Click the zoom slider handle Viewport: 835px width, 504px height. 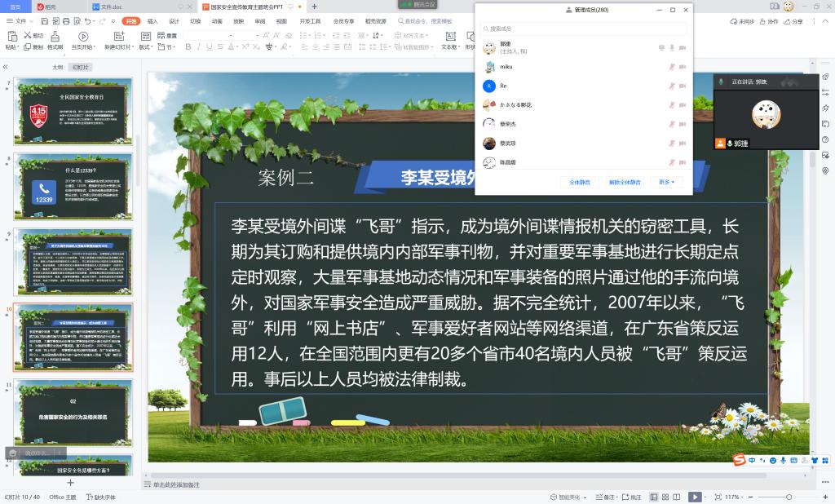(x=789, y=497)
